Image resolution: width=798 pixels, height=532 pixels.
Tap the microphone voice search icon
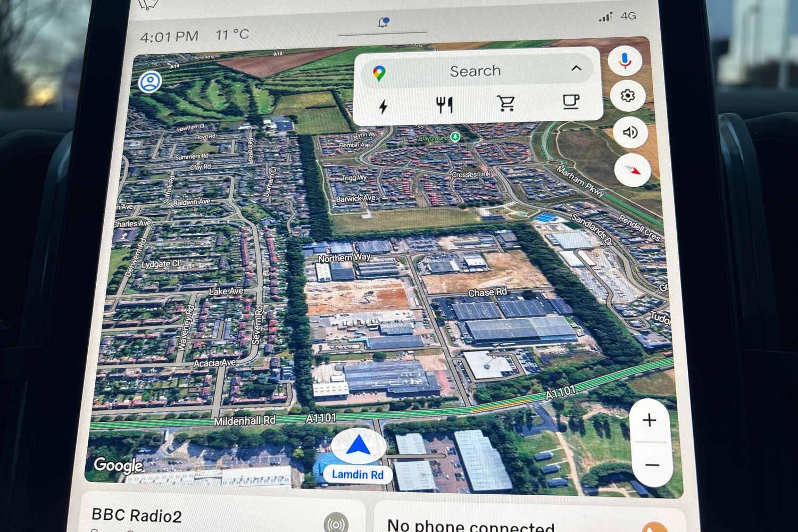[x=625, y=60]
